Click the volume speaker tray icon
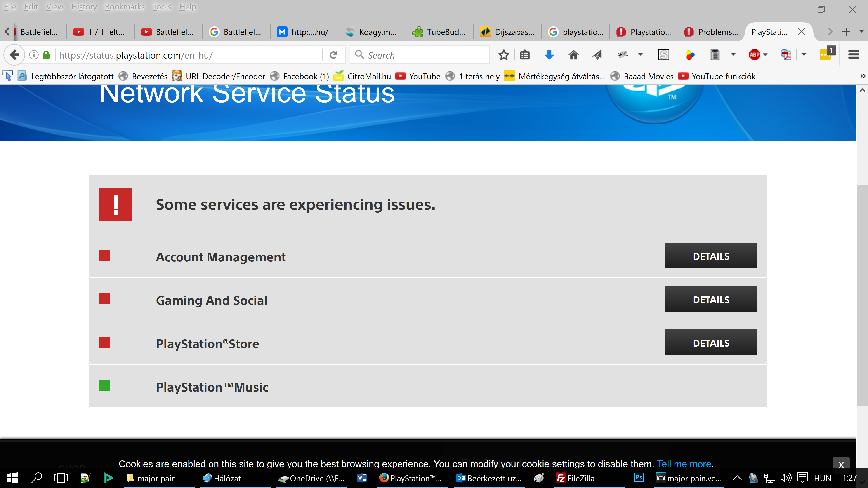868x488 pixels. pyautogui.click(x=786, y=478)
